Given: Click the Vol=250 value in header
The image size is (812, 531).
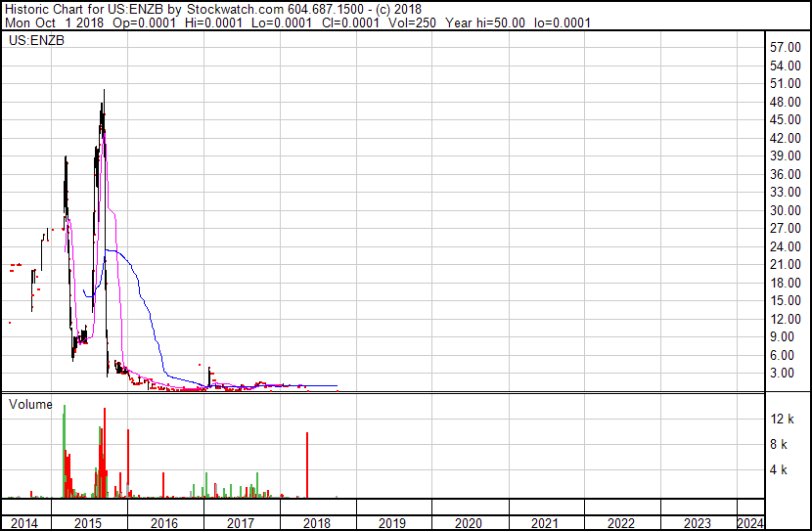Looking at the screenshot, I should pyautogui.click(x=411, y=23).
